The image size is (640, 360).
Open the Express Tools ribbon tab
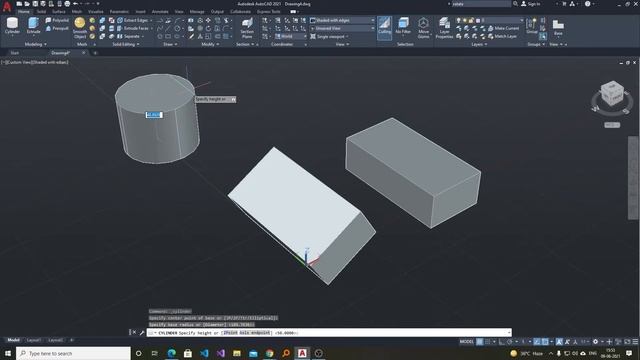(x=269, y=12)
